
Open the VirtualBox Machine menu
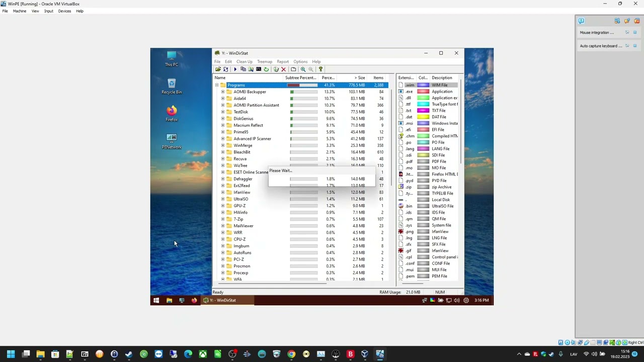tap(20, 11)
